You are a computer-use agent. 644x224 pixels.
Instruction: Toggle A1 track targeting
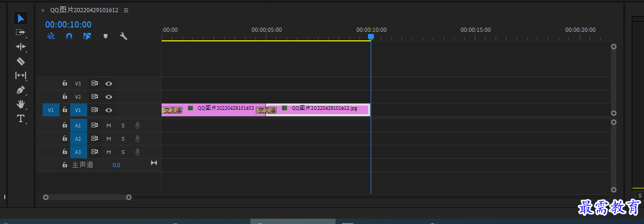coord(78,125)
